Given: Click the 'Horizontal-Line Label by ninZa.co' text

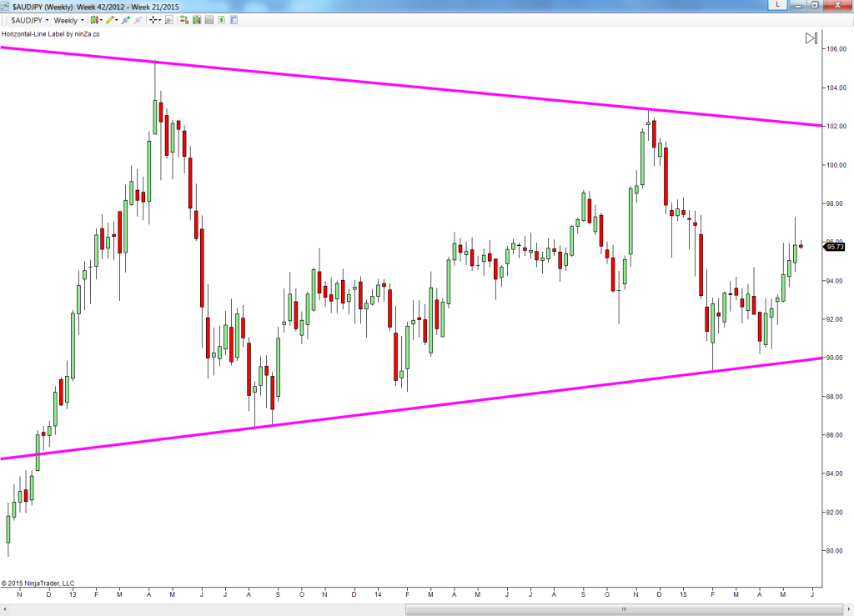Looking at the screenshot, I should (51, 33).
